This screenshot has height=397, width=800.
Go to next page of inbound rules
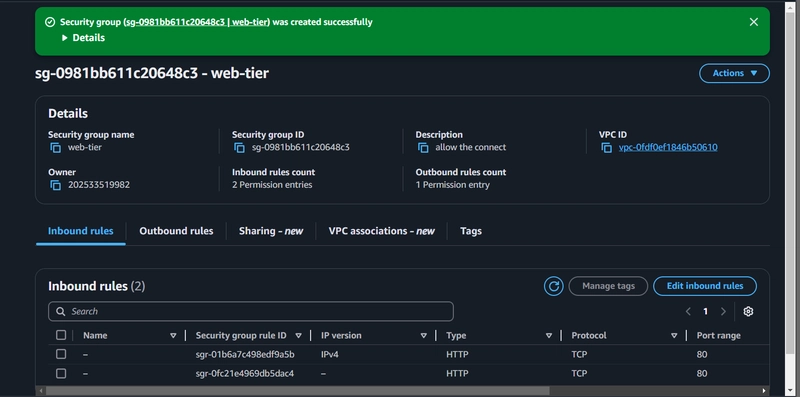(723, 311)
